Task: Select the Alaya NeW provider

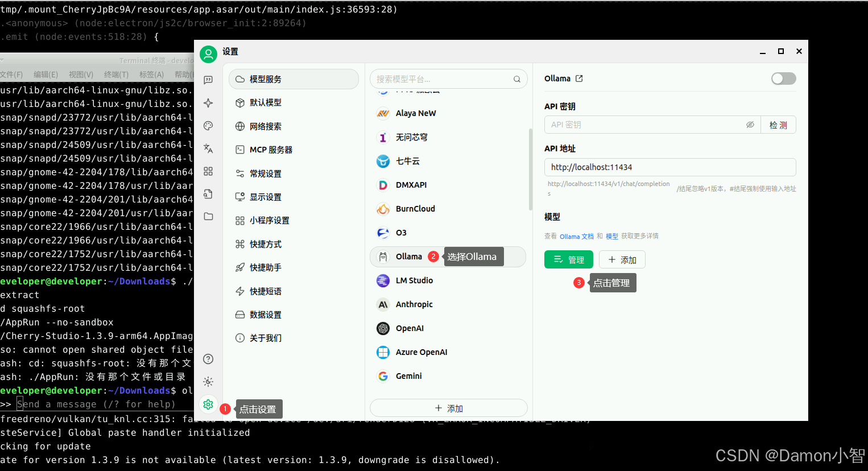Action: click(x=448, y=113)
